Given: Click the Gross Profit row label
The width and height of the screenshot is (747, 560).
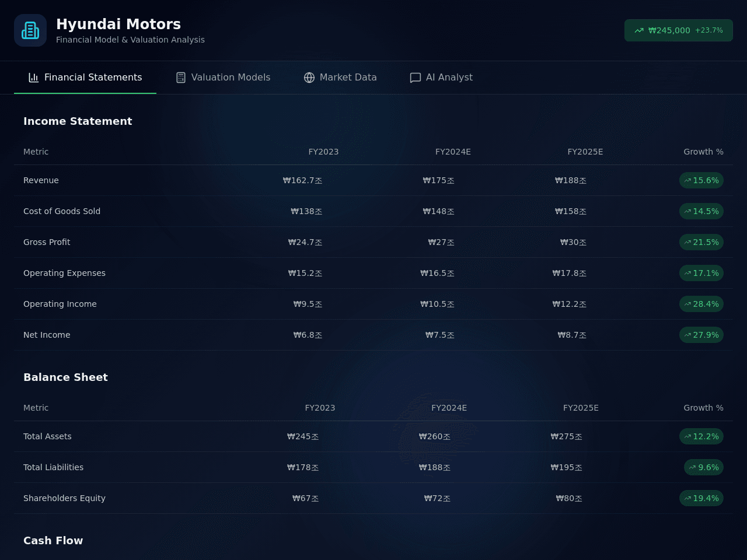Looking at the screenshot, I should click(x=47, y=242).
